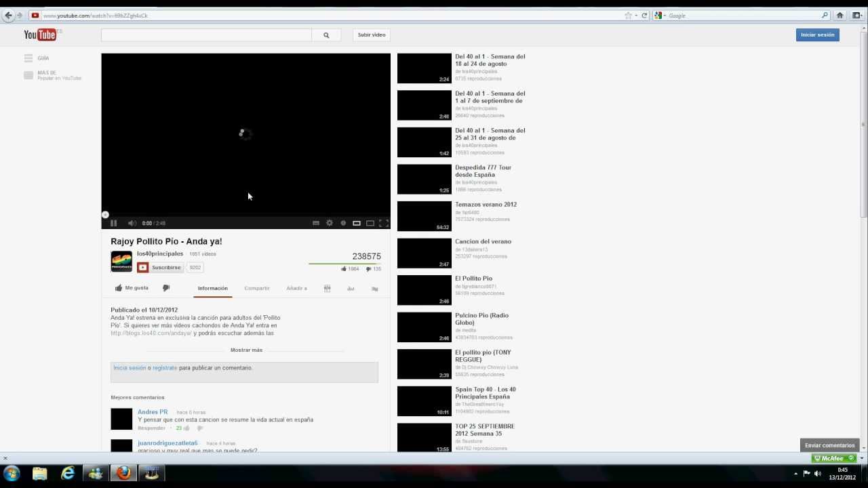Click the Google search box in the browser toolbar
The image size is (868, 488).
[744, 16]
